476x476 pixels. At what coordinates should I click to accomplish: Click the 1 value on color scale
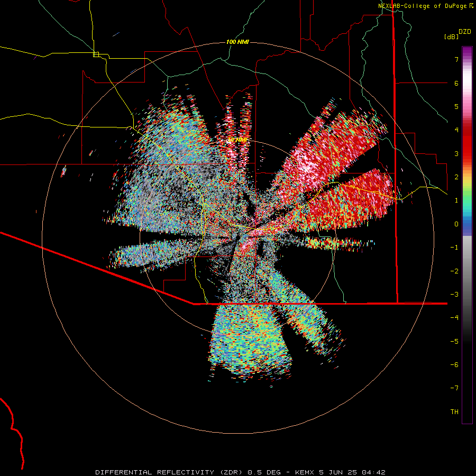[456, 200]
